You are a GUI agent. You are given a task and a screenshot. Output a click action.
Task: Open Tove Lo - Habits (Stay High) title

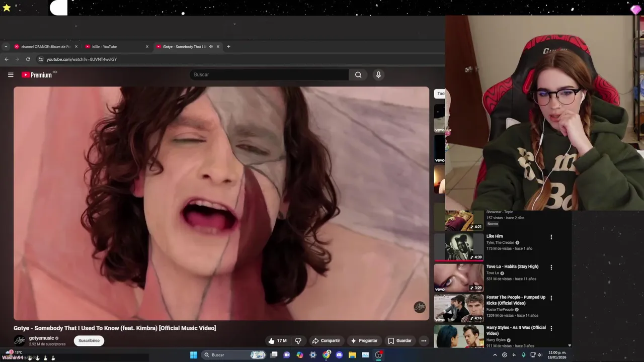(x=512, y=266)
